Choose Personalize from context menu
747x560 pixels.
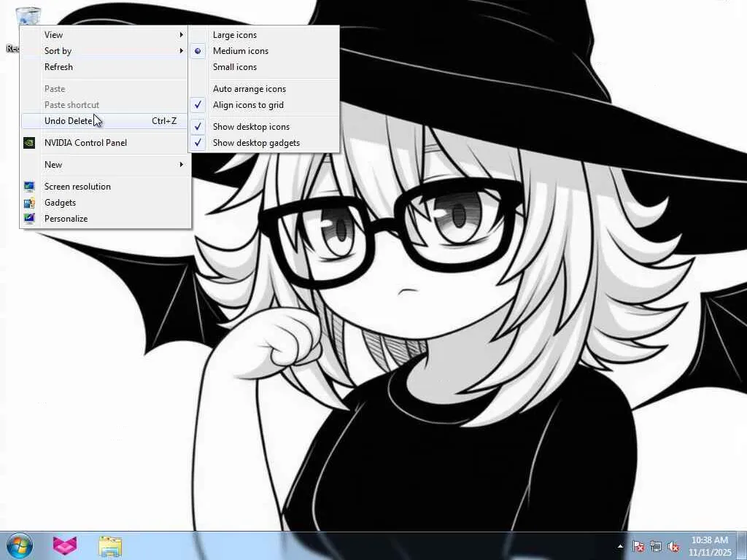[105, 219]
